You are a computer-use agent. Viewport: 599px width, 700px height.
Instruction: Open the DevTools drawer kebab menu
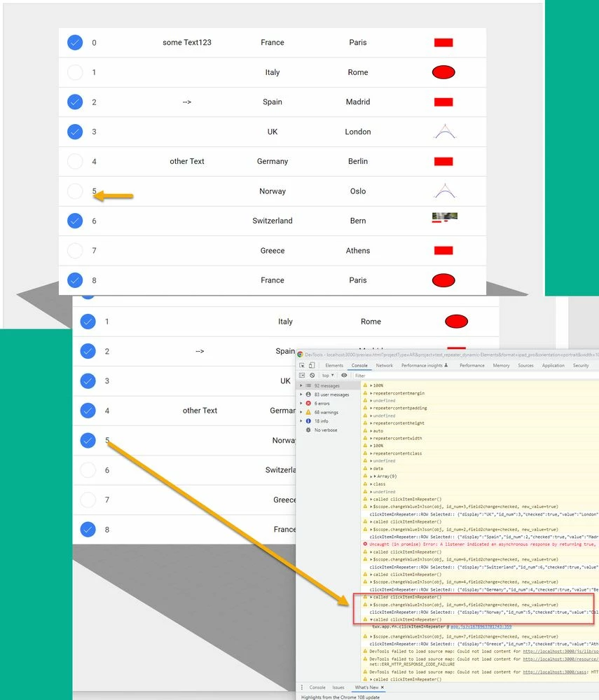(x=302, y=687)
